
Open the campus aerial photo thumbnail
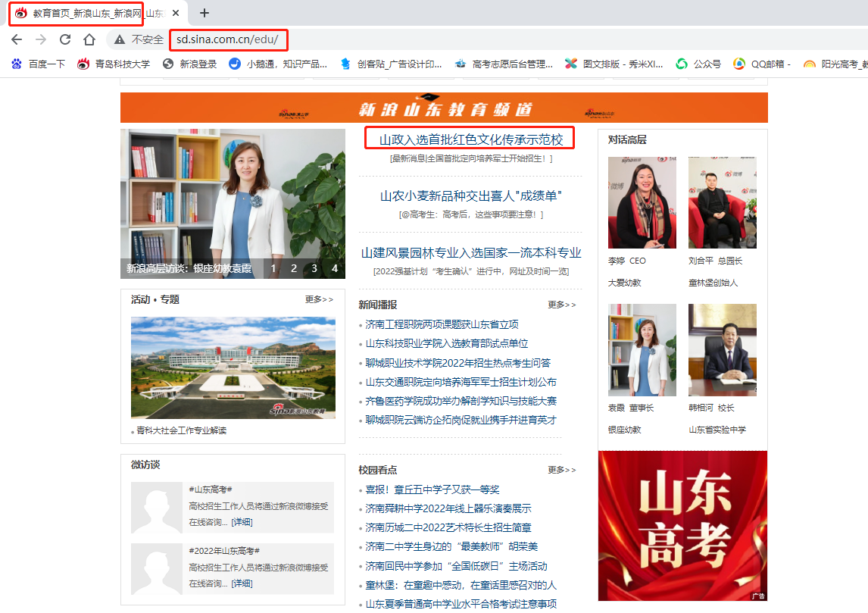point(233,367)
